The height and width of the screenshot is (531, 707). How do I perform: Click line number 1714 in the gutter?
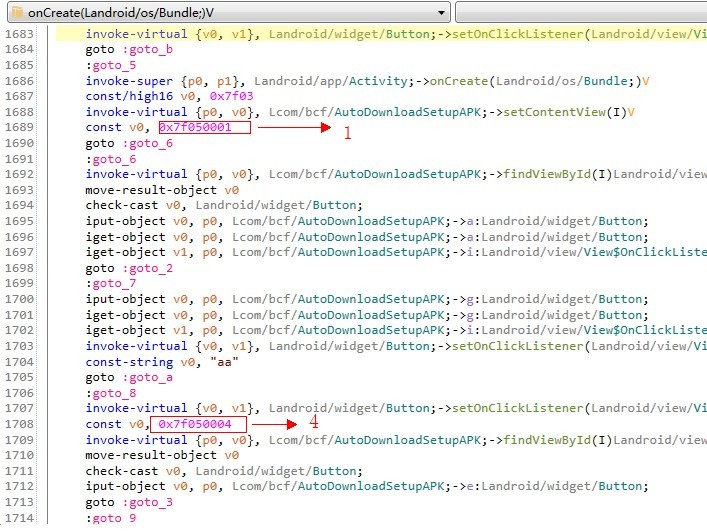click(19, 518)
